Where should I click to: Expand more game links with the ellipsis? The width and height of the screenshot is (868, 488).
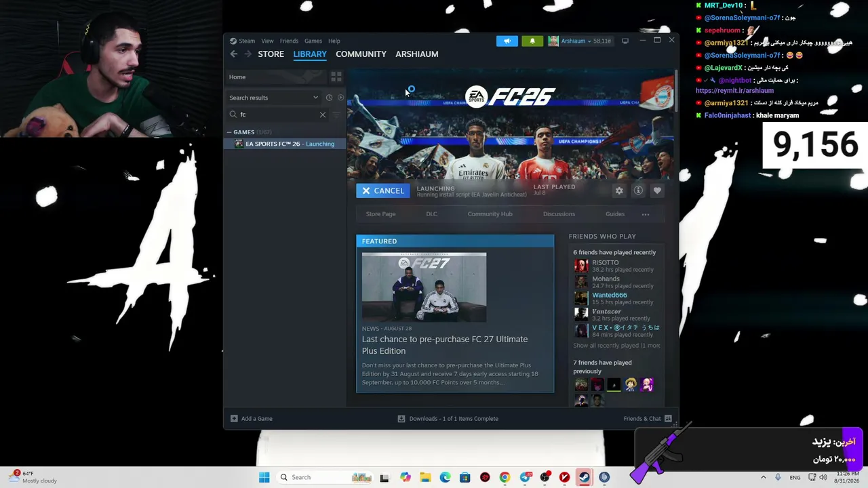[x=646, y=214]
